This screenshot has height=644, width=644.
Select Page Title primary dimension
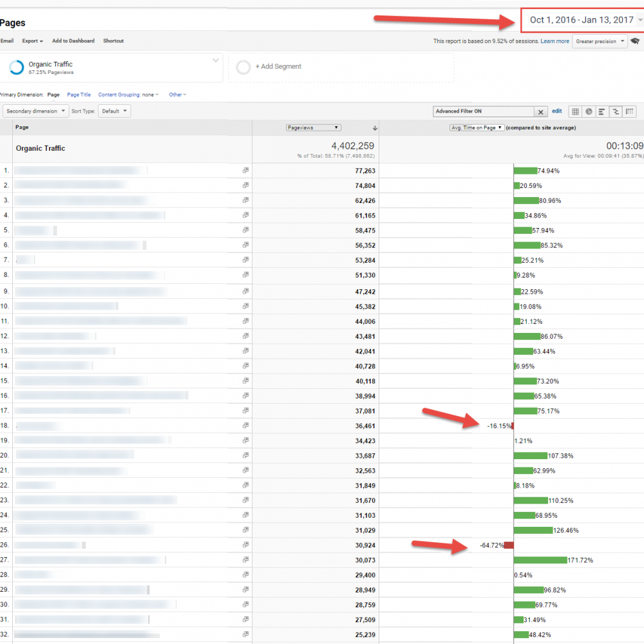pos(79,95)
